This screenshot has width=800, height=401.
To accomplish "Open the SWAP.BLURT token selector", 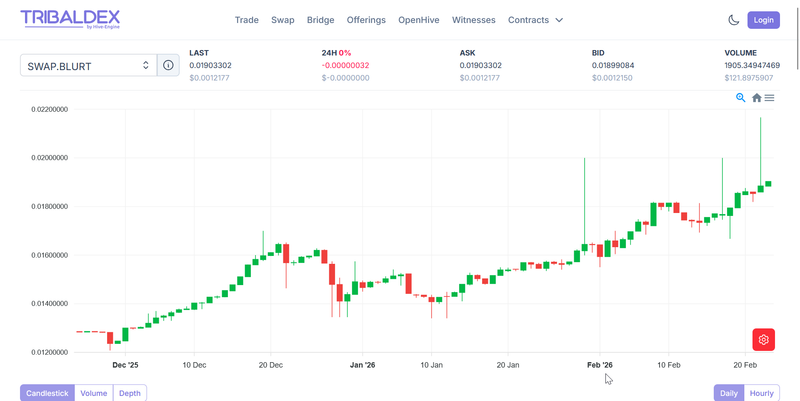I will [88, 65].
